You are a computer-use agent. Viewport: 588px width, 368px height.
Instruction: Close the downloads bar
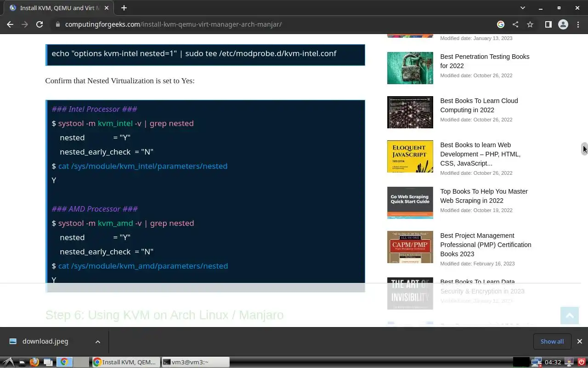[x=579, y=341]
